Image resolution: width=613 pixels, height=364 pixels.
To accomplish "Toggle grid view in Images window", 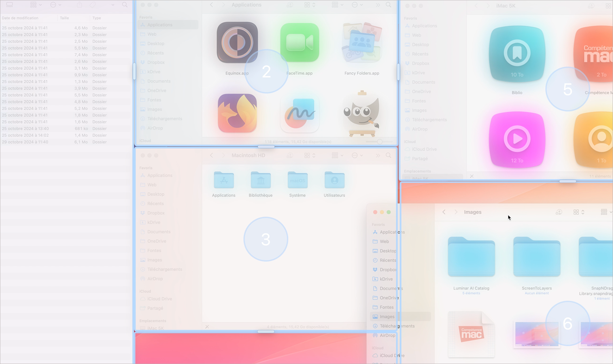I will pos(576,212).
